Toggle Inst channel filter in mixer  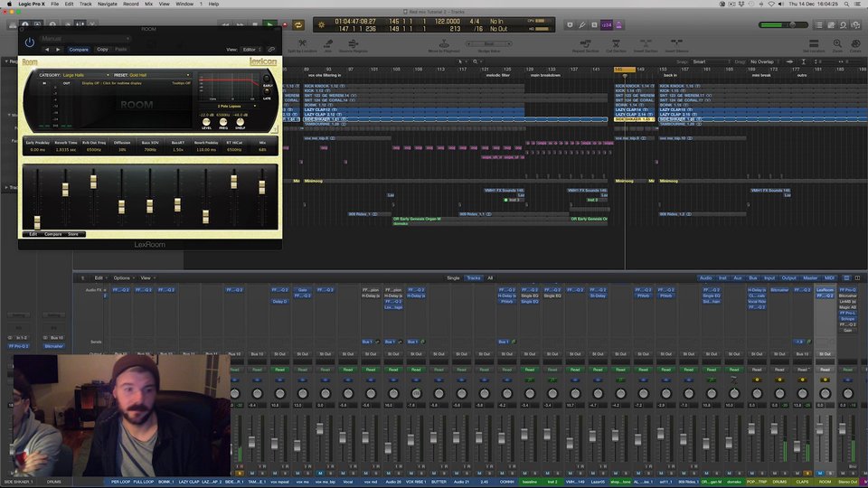click(x=722, y=277)
